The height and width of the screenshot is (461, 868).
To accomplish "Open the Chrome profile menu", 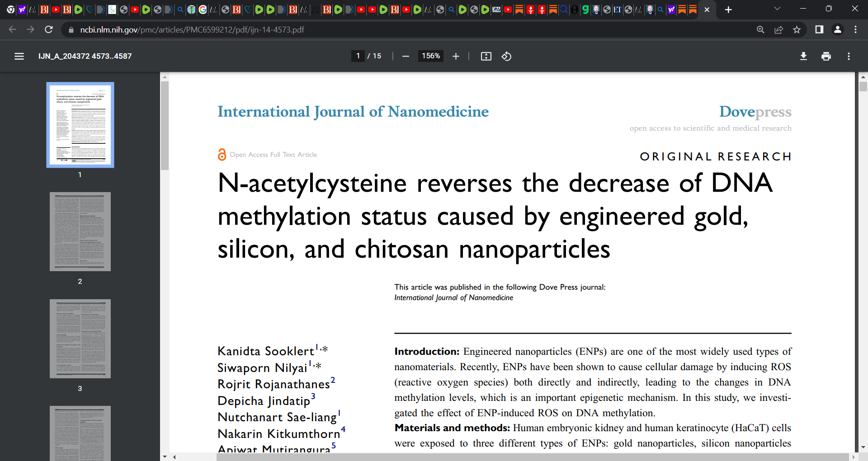I will [x=837, y=29].
